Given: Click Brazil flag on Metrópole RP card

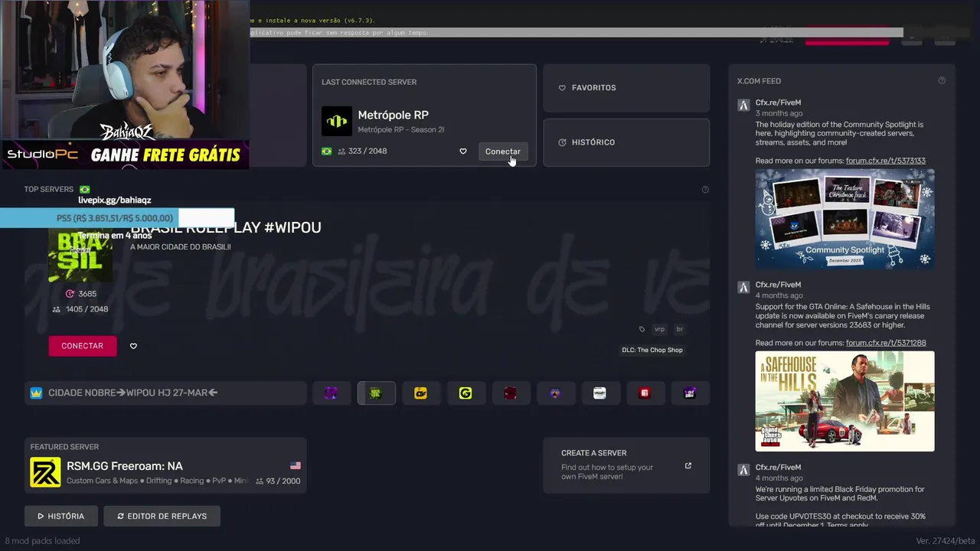Looking at the screenshot, I should tap(327, 152).
